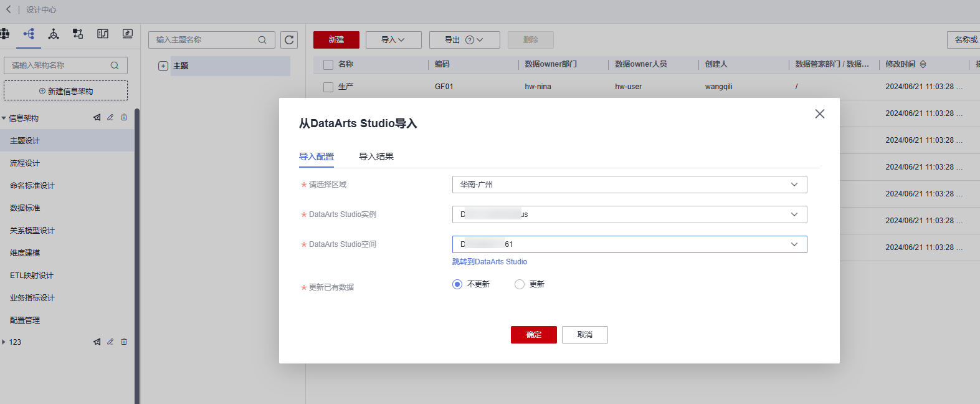The image size is (980, 404).
Task: Click the disabled 删除 button
Action: click(x=531, y=40)
